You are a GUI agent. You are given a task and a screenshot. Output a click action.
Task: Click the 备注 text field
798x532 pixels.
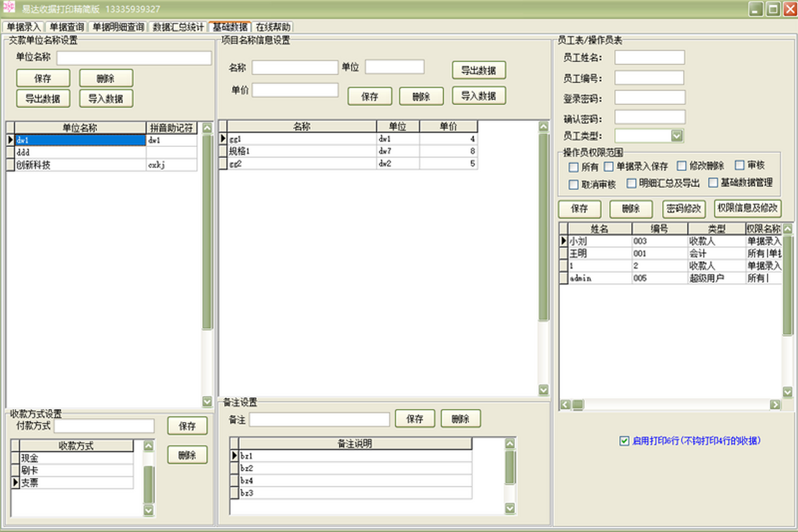(320, 419)
